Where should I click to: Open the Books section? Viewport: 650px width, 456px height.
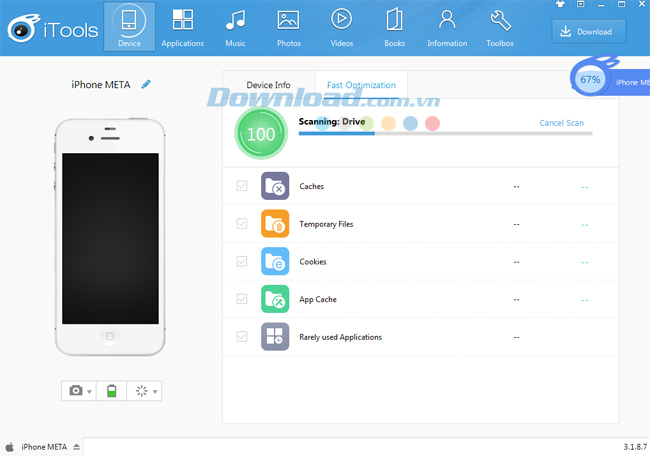click(x=394, y=26)
